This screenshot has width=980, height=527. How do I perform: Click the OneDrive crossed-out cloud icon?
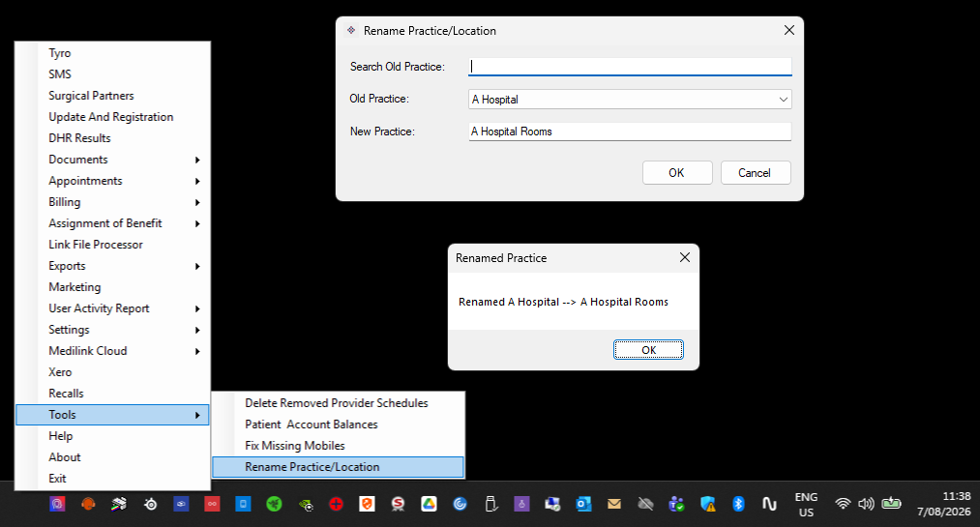645,504
